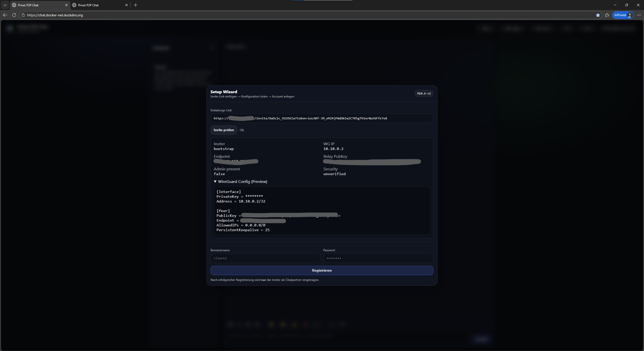Click the Registrieren button

pyautogui.click(x=322, y=270)
